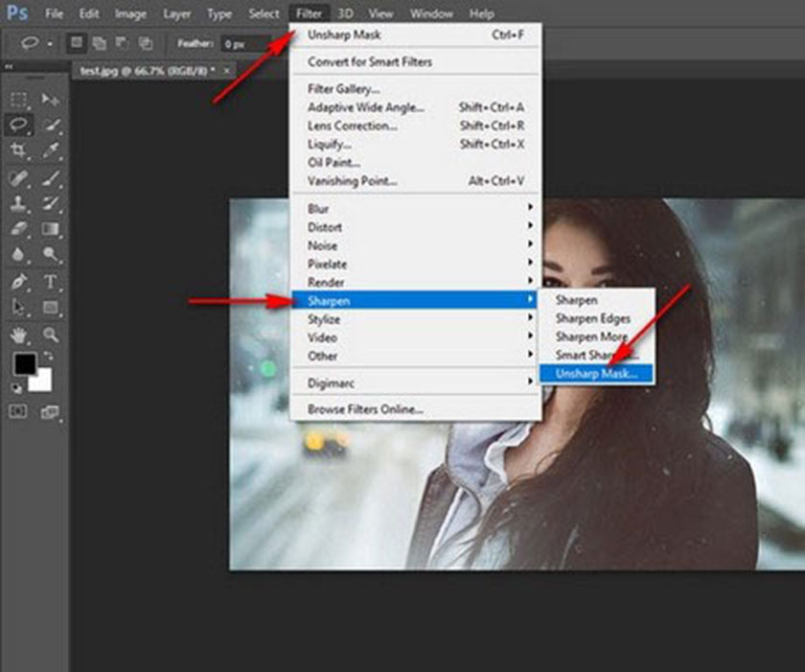Open Adaptive Wide Angle filter
Viewport: 805px width, 672px height.
[415, 107]
